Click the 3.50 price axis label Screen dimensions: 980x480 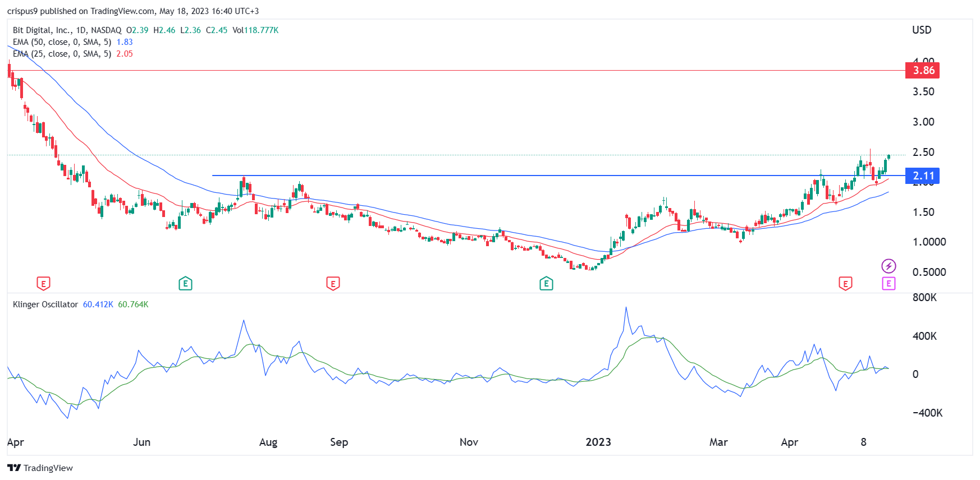coord(923,91)
